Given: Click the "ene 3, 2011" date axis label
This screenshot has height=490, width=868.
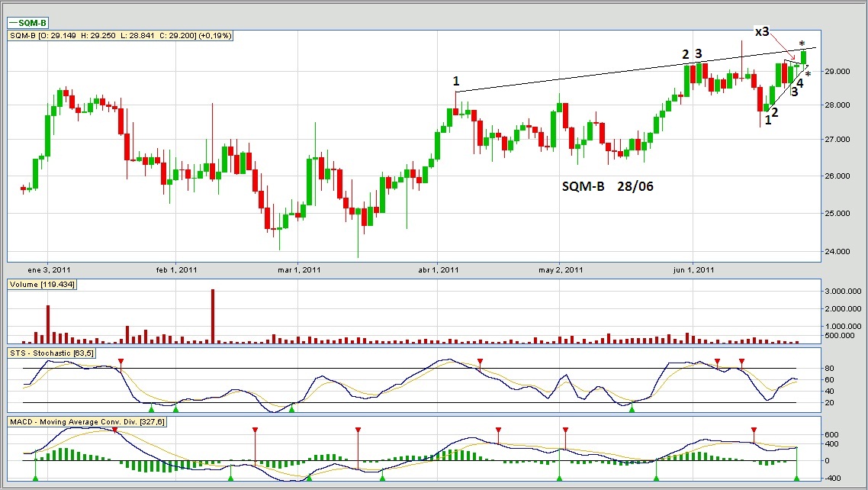Looking at the screenshot, I should tap(47, 269).
